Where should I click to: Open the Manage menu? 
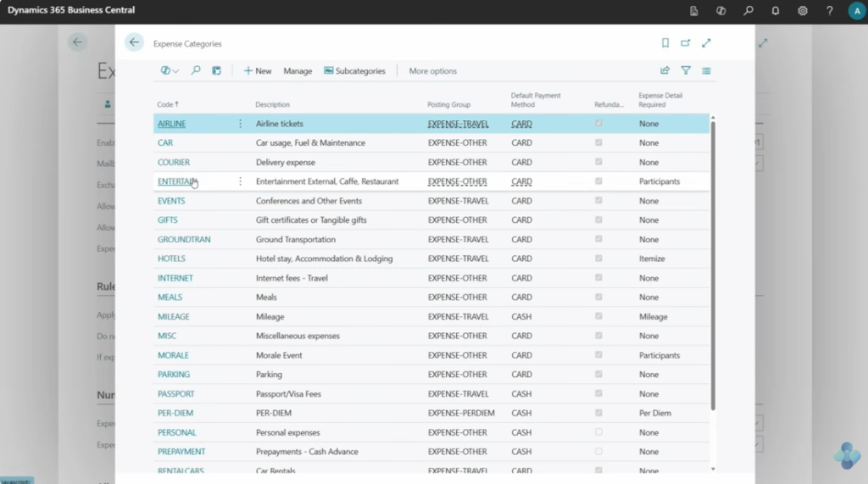pos(298,71)
